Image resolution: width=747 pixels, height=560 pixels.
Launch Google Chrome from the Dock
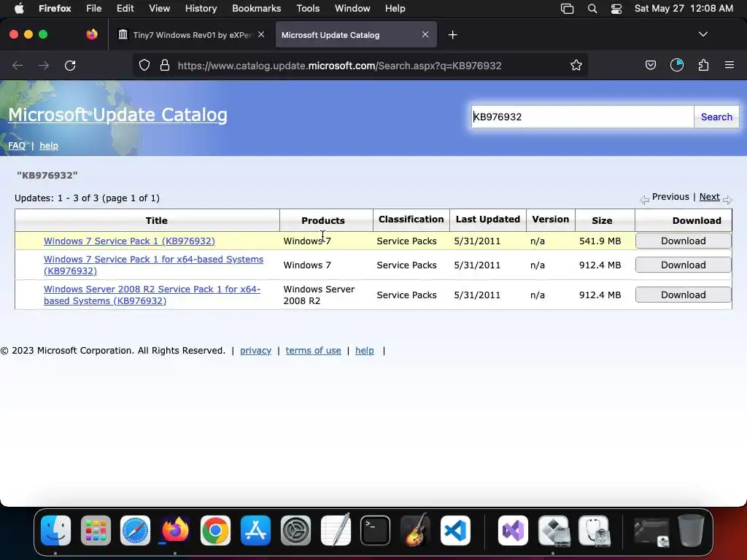pos(215,530)
